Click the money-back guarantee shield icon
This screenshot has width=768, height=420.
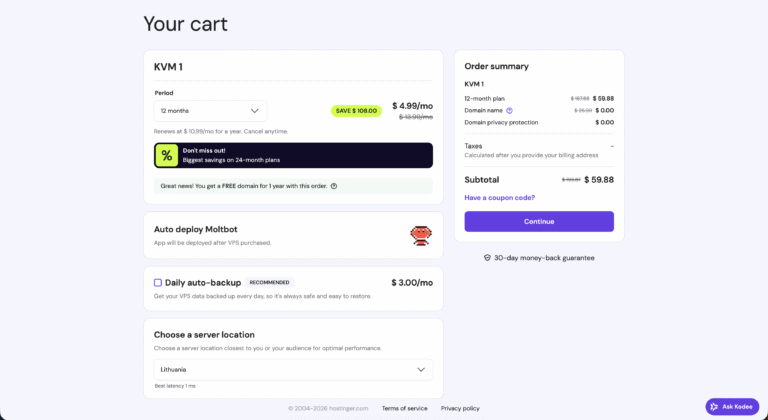487,257
